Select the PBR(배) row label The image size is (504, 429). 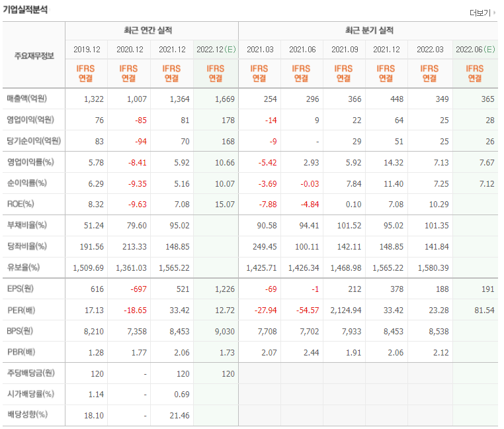tap(21, 352)
